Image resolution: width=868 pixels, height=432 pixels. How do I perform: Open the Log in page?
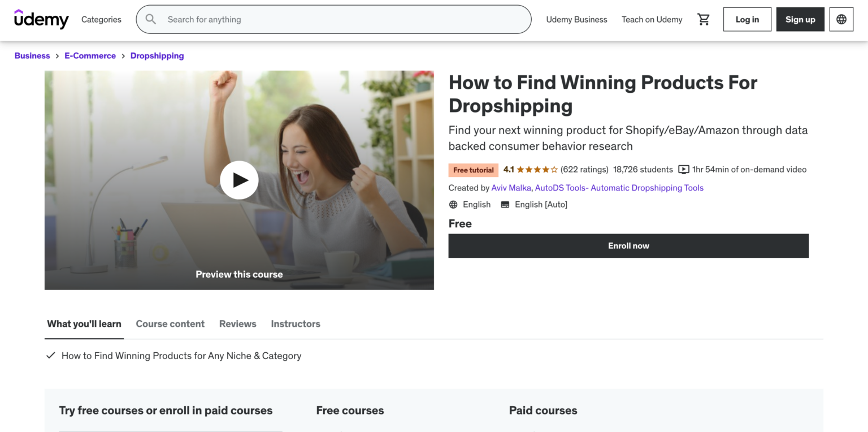pos(747,19)
